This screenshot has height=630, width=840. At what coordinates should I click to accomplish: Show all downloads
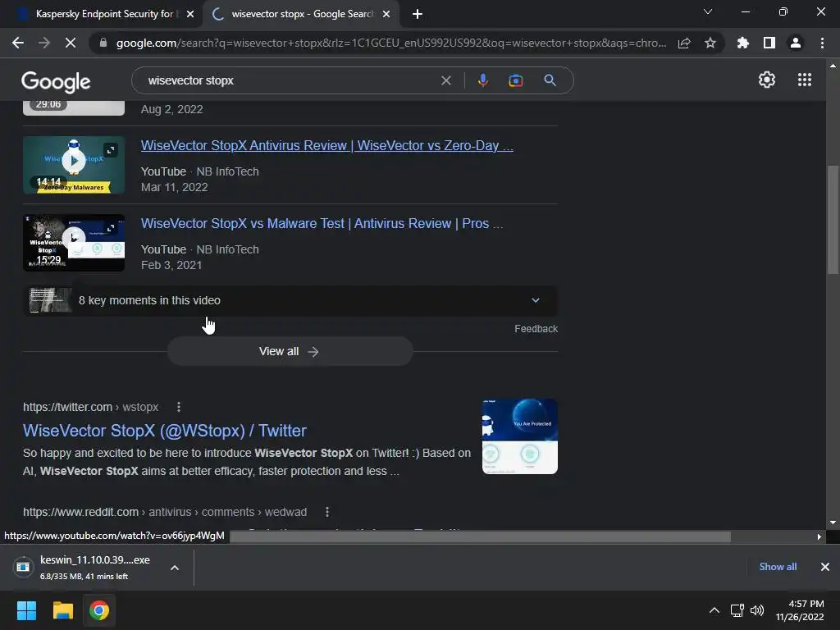(x=778, y=567)
